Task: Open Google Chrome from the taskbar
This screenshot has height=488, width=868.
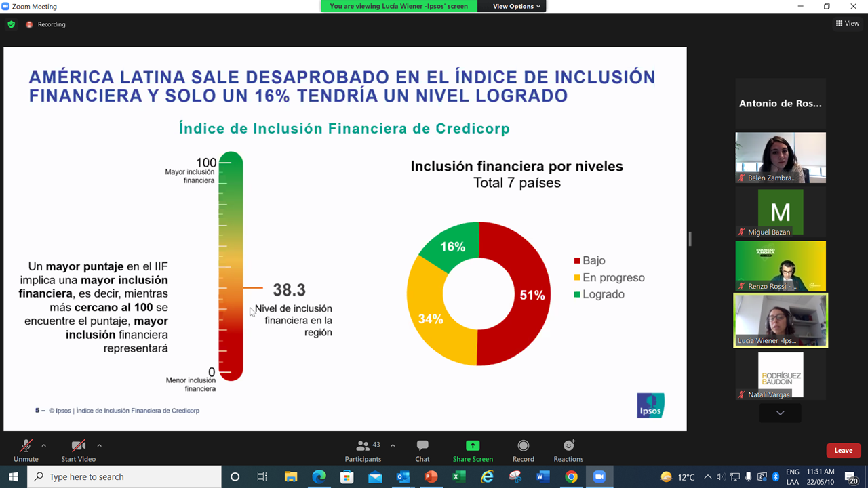Action: tap(571, 476)
